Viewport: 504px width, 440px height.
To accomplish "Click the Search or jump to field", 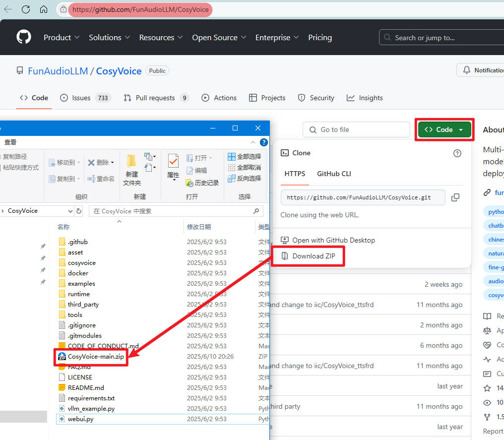I will (x=441, y=38).
